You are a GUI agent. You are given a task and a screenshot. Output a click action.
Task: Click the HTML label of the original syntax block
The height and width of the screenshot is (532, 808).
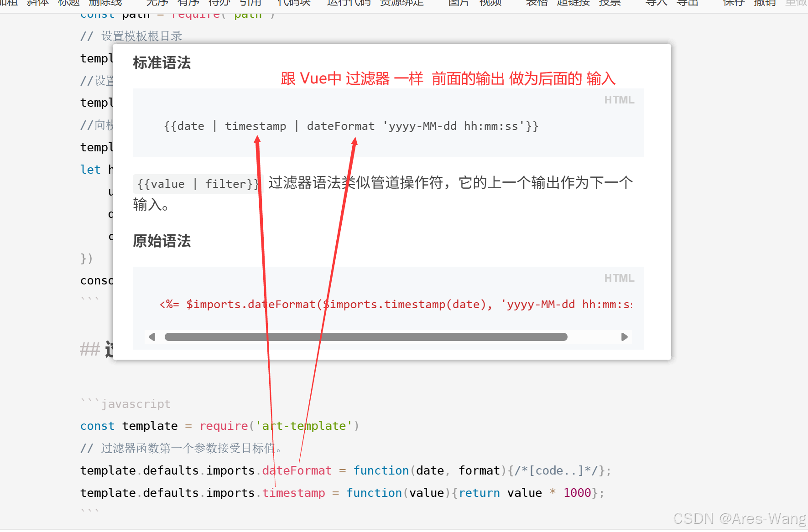pyautogui.click(x=619, y=278)
